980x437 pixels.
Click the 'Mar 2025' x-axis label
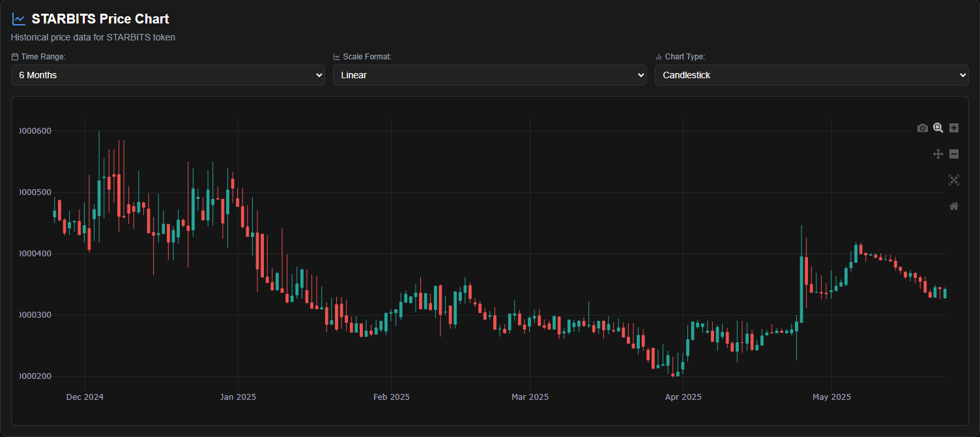click(x=530, y=397)
